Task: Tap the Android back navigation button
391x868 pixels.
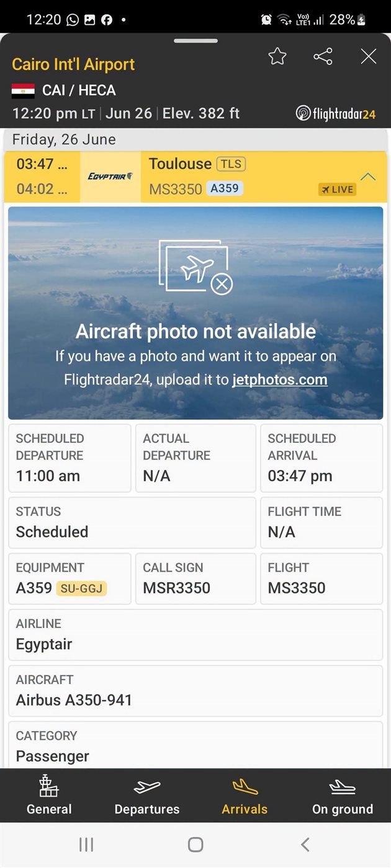Action: click(305, 844)
